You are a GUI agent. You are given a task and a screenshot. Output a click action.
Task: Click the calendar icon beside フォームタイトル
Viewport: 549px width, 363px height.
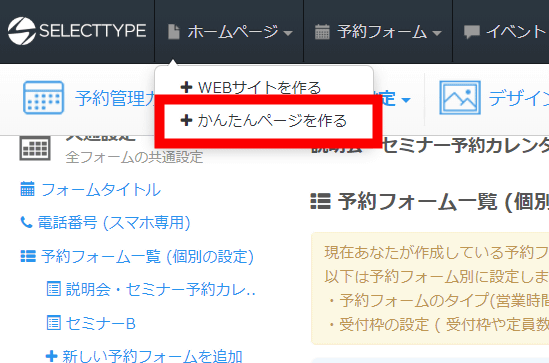[27, 189]
